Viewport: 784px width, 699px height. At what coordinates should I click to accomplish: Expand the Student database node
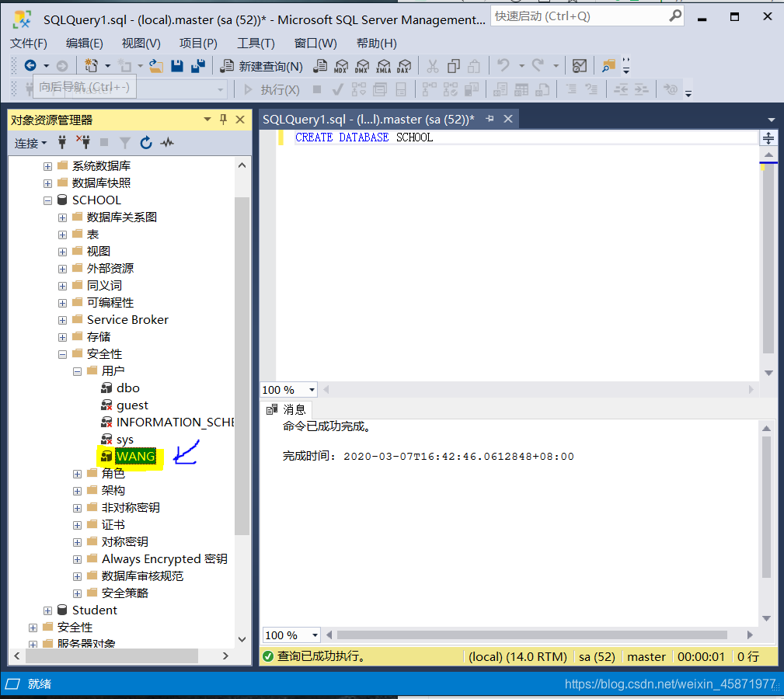point(47,610)
